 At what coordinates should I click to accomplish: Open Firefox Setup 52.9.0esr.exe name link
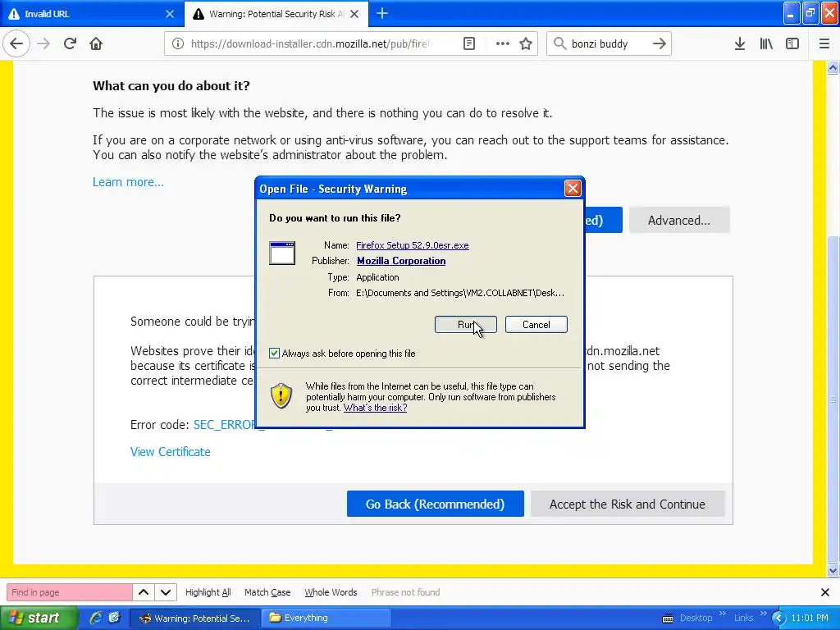pos(413,244)
